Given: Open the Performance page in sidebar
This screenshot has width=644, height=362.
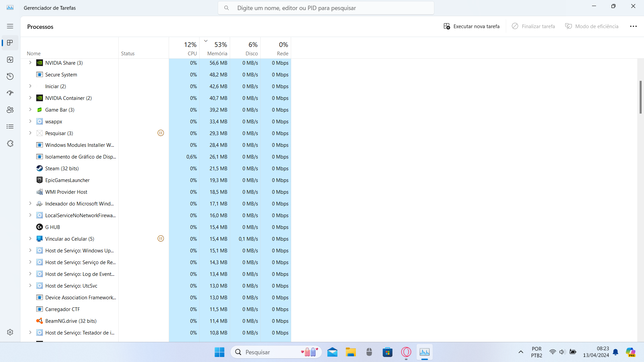Looking at the screenshot, I should pyautogui.click(x=10, y=60).
